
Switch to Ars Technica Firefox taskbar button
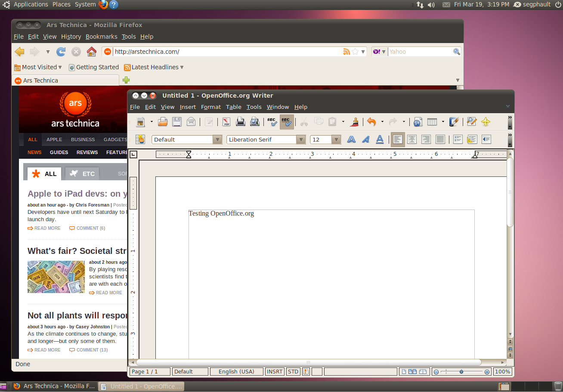[54, 386]
